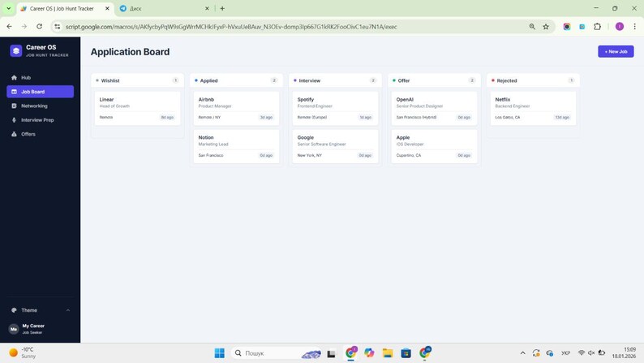Go to the Hub menu item
644x363 pixels.
click(x=41, y=78)
